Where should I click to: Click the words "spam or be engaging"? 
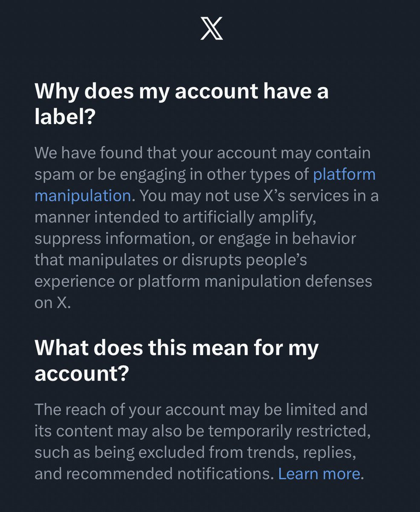(x=111, y=175)
